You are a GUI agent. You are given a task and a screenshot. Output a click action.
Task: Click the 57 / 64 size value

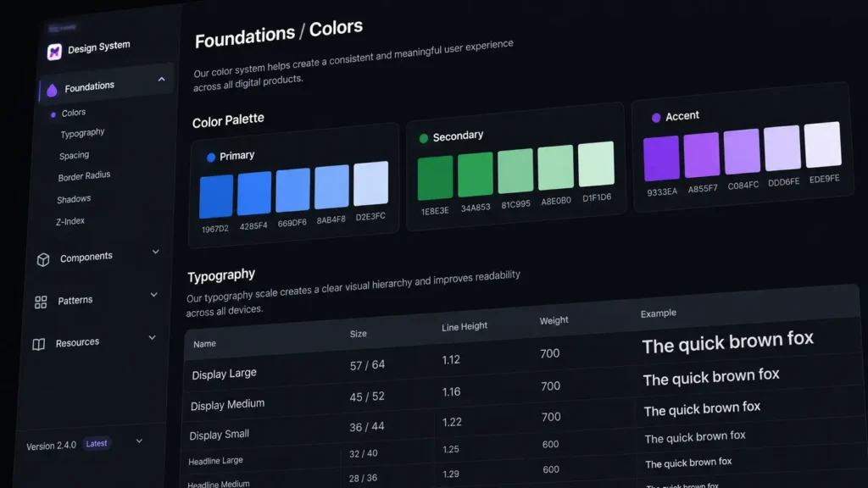pyautogui.click(x=367, y=365)
